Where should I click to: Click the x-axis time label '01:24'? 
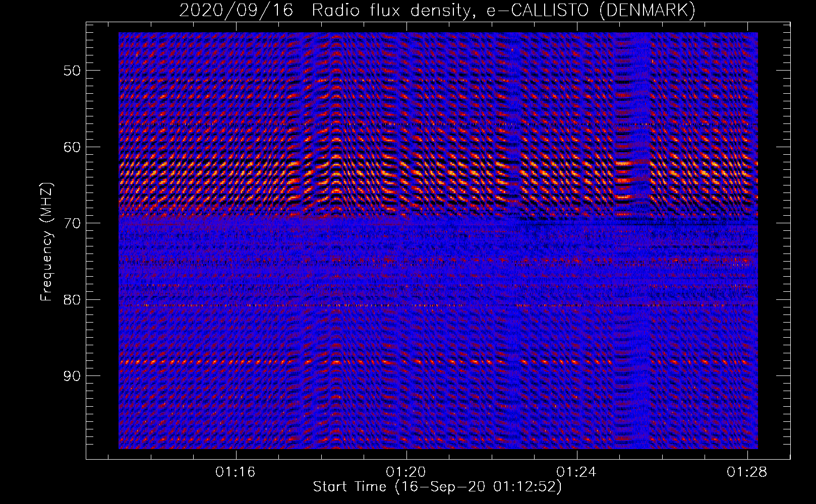click(x=576, y=472)
